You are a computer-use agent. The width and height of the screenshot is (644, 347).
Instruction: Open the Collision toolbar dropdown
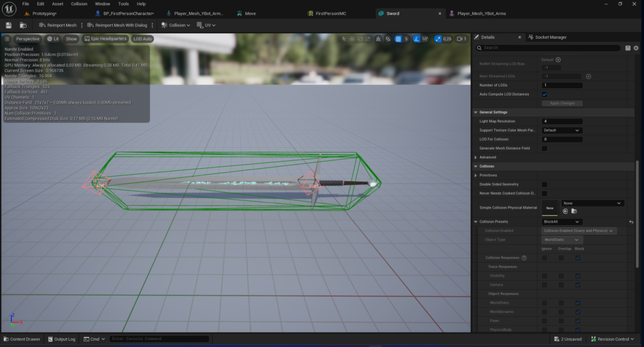tap(175, 25)
